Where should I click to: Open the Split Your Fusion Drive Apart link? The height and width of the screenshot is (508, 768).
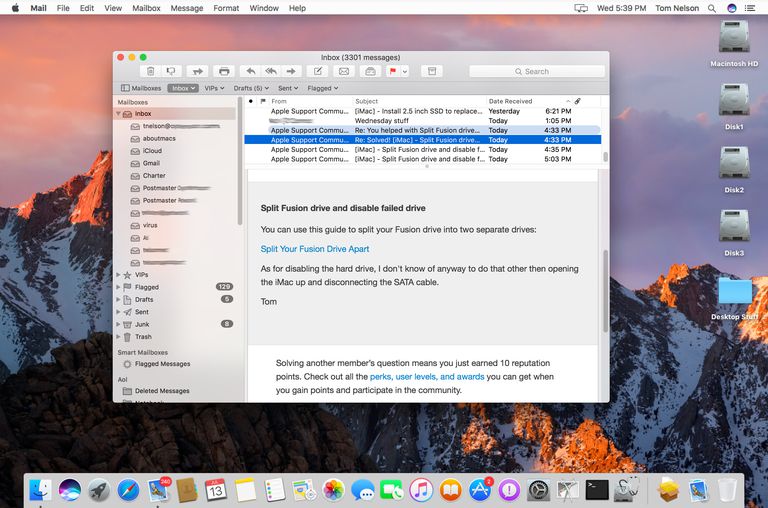[x=315, y=249]
